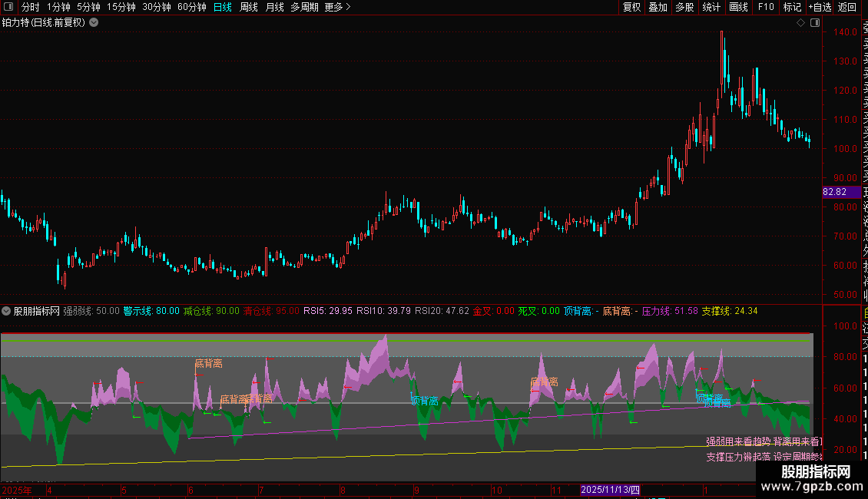This screenshot has width=868, height=499.
Task: Click the 强弱线: 50.00 value
Action: tap(91, 311)
